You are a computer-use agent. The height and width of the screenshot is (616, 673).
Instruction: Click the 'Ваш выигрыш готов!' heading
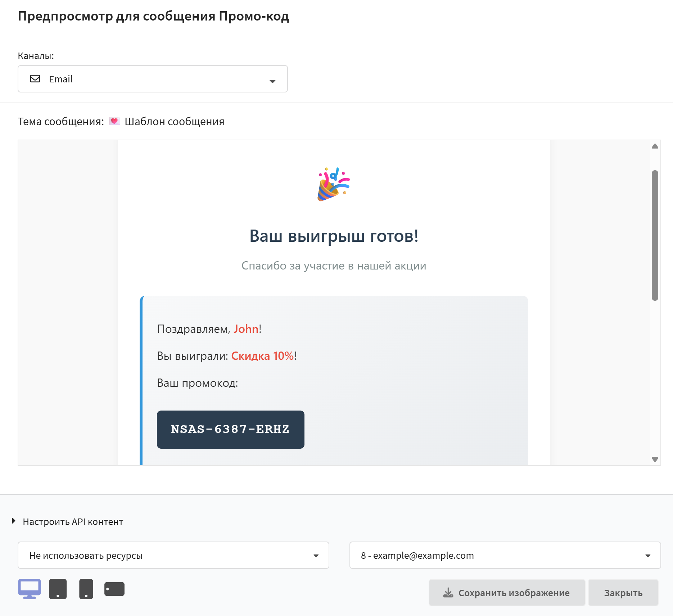point(334,236)
